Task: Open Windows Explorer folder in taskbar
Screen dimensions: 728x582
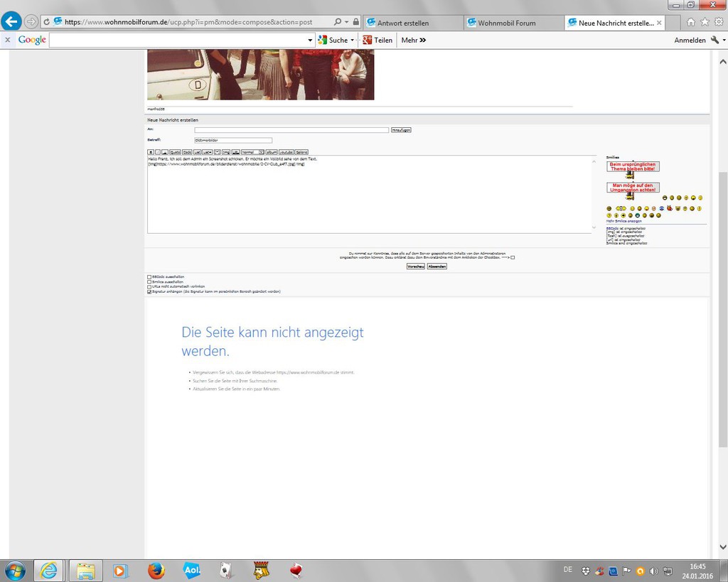Action: [86, 571]
